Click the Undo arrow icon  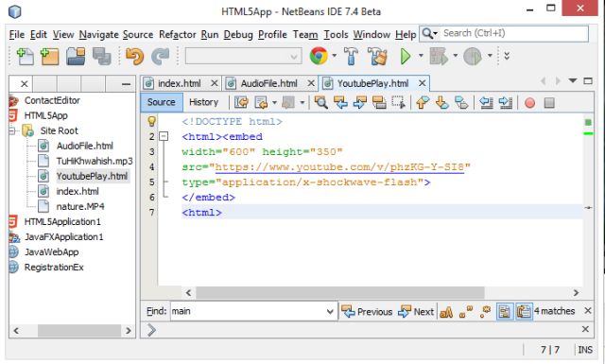tap(134, 57)
